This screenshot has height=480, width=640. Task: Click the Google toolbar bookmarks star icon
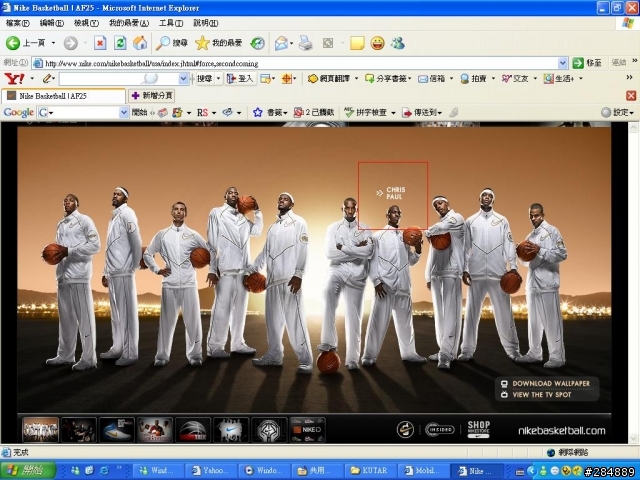click(x=258, y=112)
